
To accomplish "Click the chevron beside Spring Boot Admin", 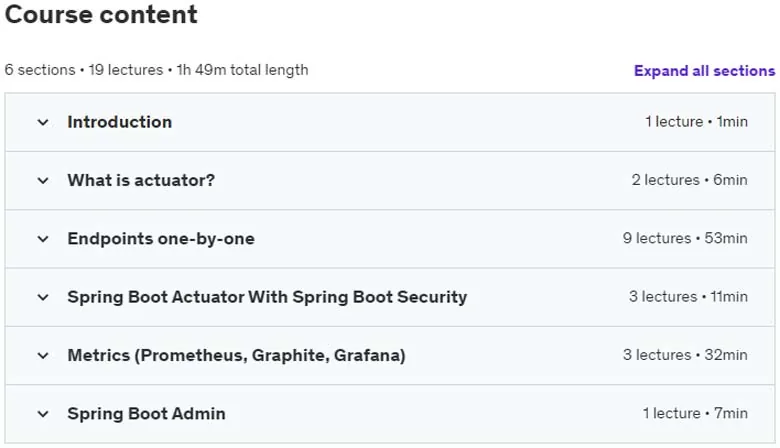I will [43, 414].
